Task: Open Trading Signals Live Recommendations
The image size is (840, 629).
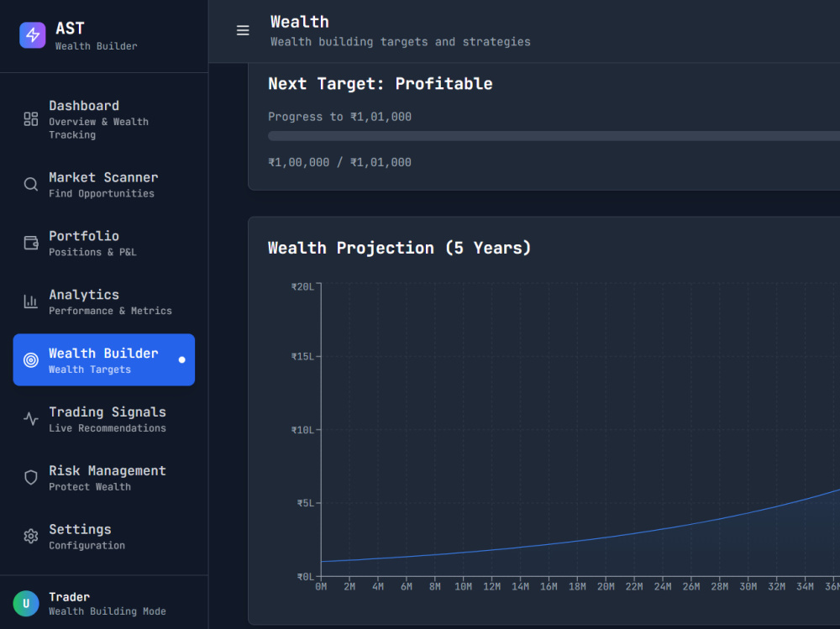Action: 104,419
